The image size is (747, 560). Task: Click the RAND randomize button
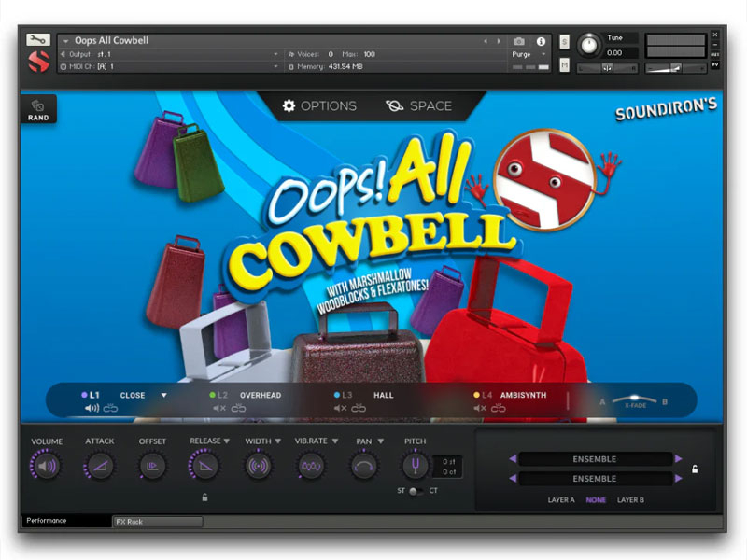coord(38,109)
